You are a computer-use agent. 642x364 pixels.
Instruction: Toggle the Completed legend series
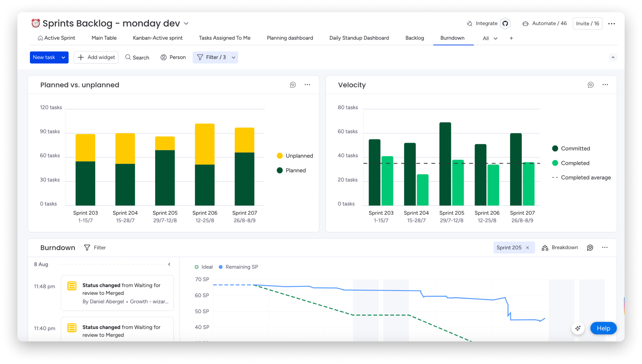[x=570, y=163]
